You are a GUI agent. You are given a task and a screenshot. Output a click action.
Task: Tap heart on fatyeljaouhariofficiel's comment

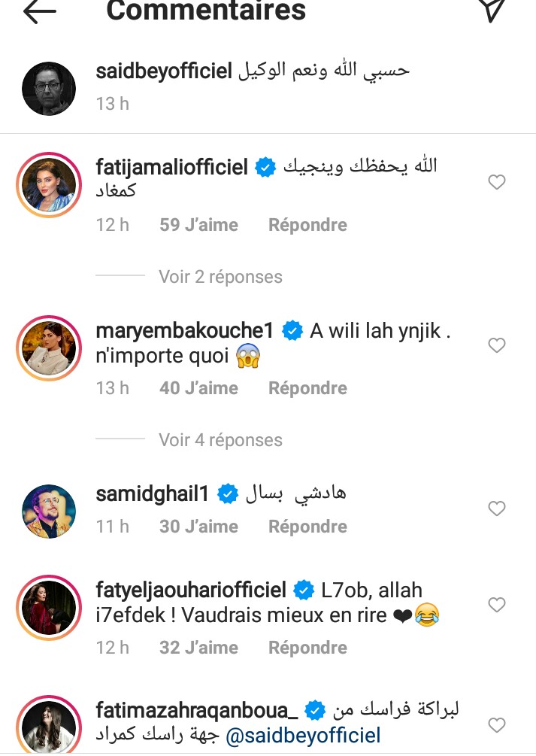(x=497, y=605)
